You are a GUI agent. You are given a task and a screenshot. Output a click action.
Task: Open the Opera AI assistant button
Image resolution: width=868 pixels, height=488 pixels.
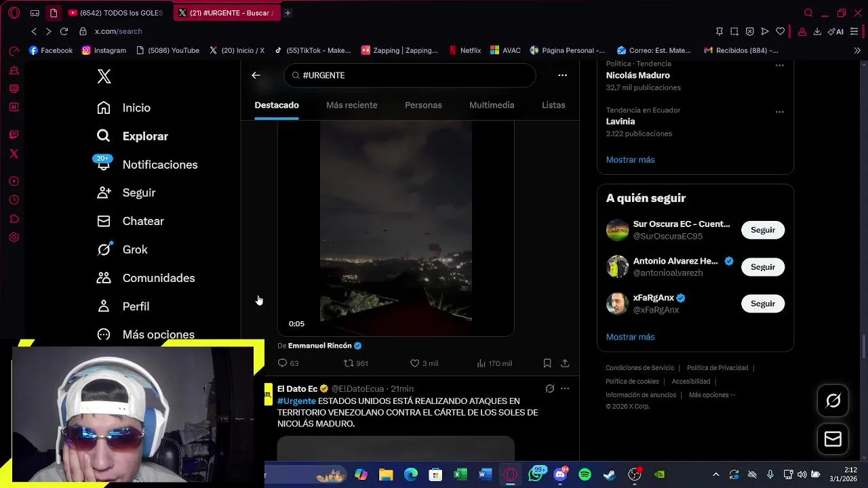[835, 31]
